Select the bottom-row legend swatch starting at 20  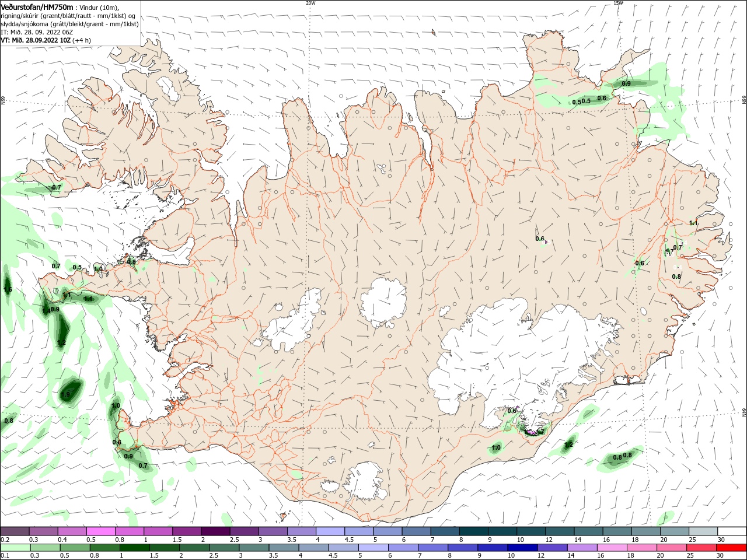click(672, 548)
